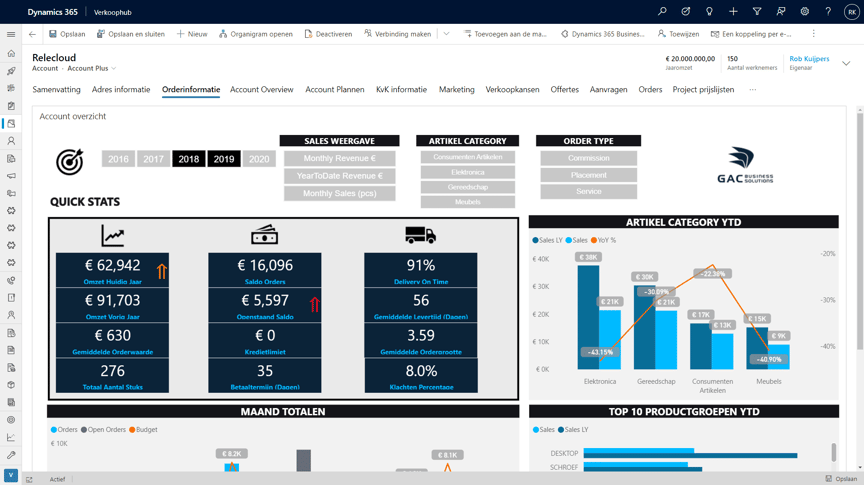
Task: Click the Verkoophub app name
Action: [112, 12]
